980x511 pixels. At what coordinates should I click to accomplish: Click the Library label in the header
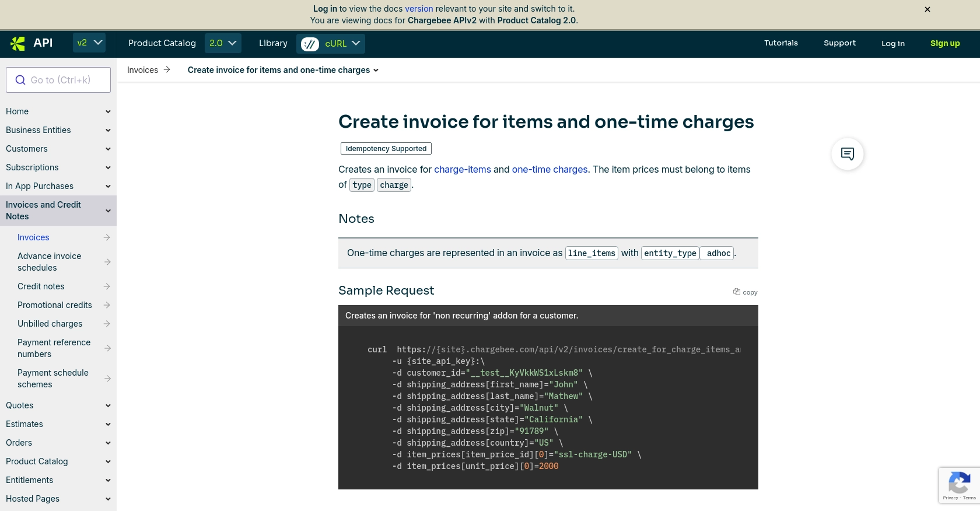coord(273,43)
